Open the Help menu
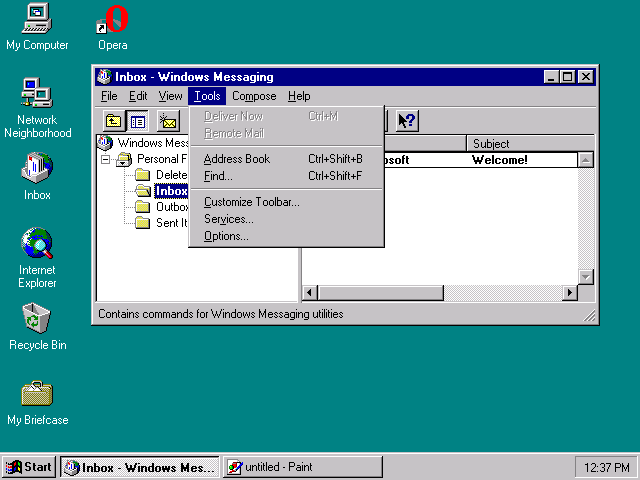Image resolution: width=640 pixels, height=480 pixels. coord(299,96)
